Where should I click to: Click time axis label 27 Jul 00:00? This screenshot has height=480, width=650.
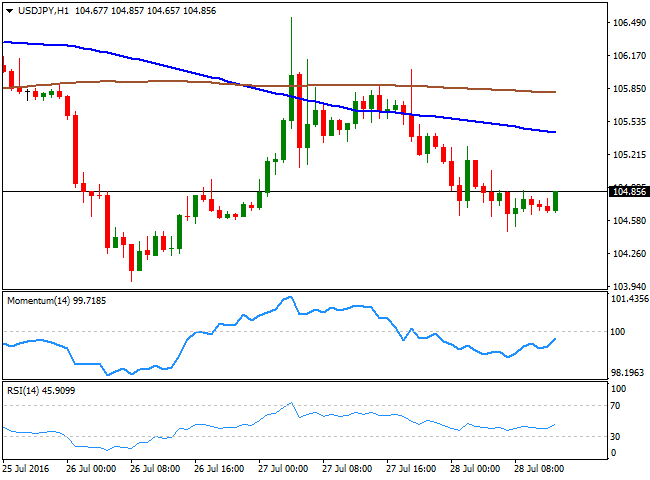tap(283, 469)
